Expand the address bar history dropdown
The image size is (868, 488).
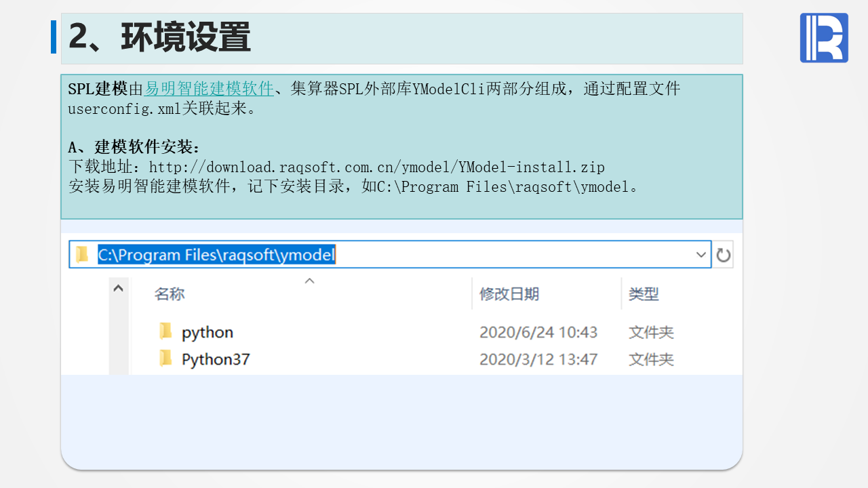[701, 255]
